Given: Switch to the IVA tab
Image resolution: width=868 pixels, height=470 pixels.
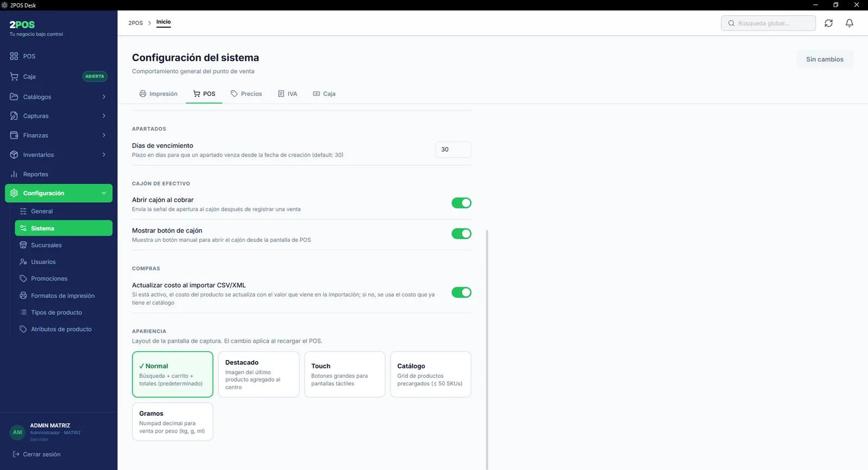Looking at the screenshot, I should coord(288,94).
